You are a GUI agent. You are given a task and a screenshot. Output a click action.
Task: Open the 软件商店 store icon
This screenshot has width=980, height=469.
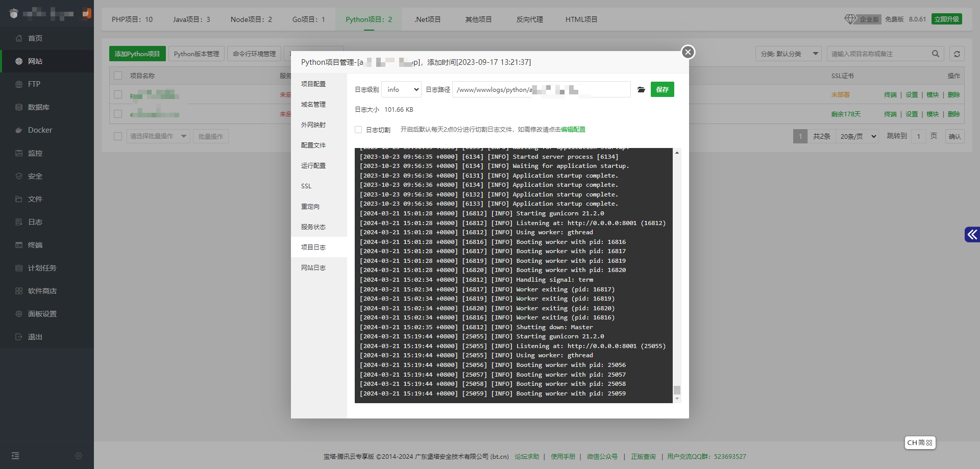pos(19,291)
